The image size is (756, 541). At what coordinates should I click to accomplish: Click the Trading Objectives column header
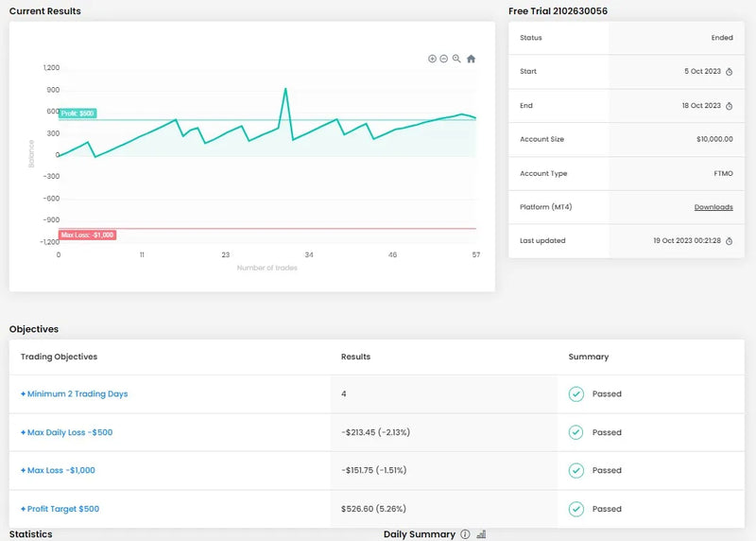pyautogui.click(x=59, y=357)
